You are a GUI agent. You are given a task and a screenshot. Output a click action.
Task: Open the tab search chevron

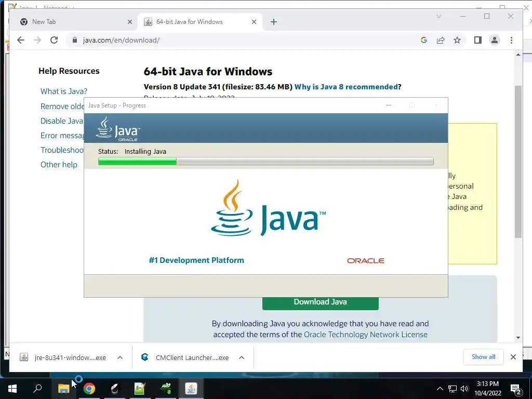(438, 16)
